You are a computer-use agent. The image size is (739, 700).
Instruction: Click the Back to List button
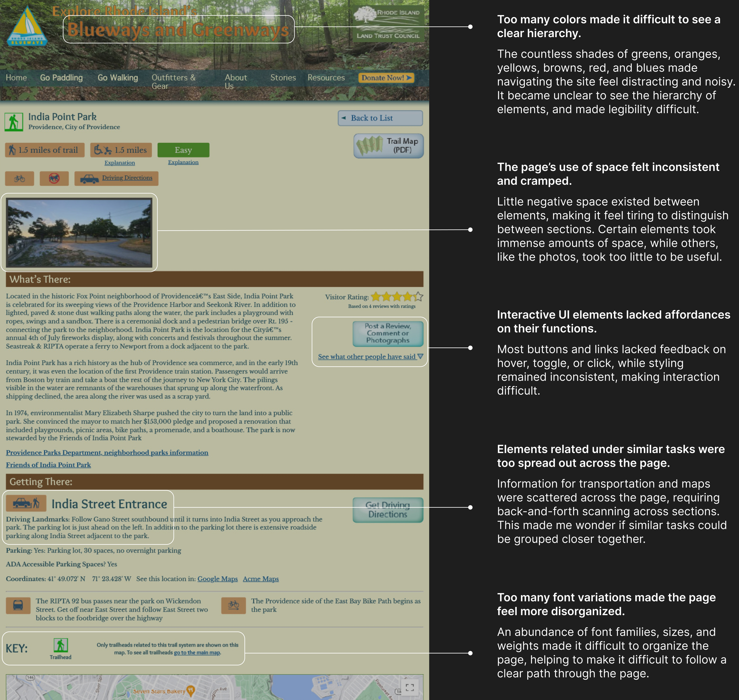pos(380,118)
